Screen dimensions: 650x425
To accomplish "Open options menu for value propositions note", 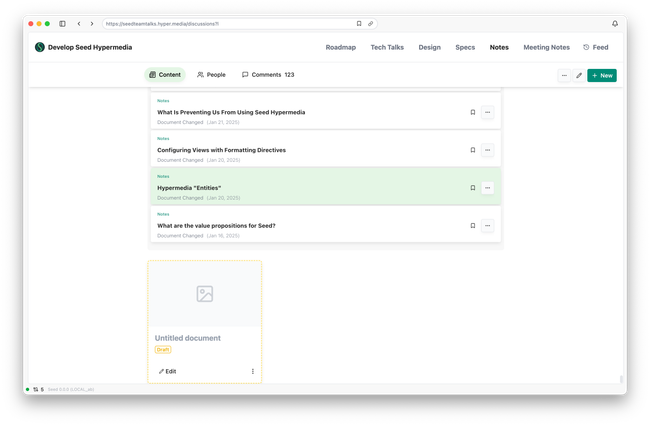I will point(488,226).
